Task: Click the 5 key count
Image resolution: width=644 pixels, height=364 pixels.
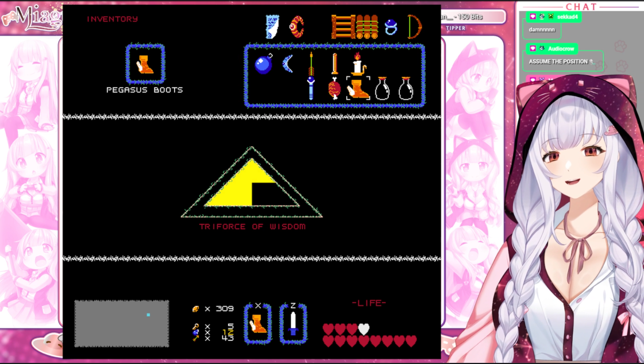Action: click(231, 326)
